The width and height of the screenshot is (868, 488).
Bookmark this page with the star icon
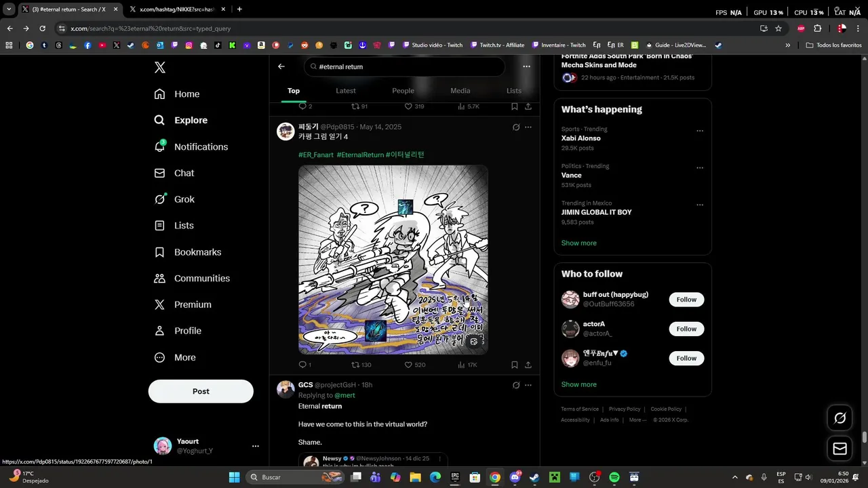[x=778, y=28]
